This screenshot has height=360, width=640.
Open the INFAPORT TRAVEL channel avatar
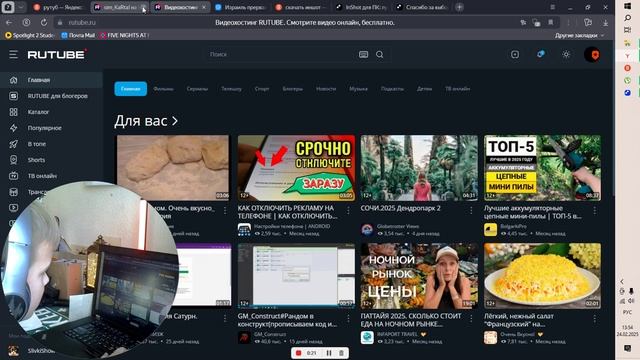pos(367,338)
